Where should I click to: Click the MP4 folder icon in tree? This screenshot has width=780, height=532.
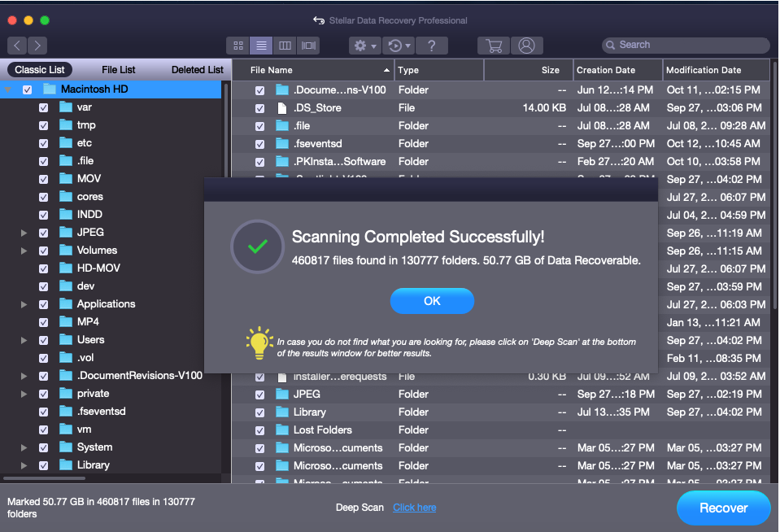point(66,322)
